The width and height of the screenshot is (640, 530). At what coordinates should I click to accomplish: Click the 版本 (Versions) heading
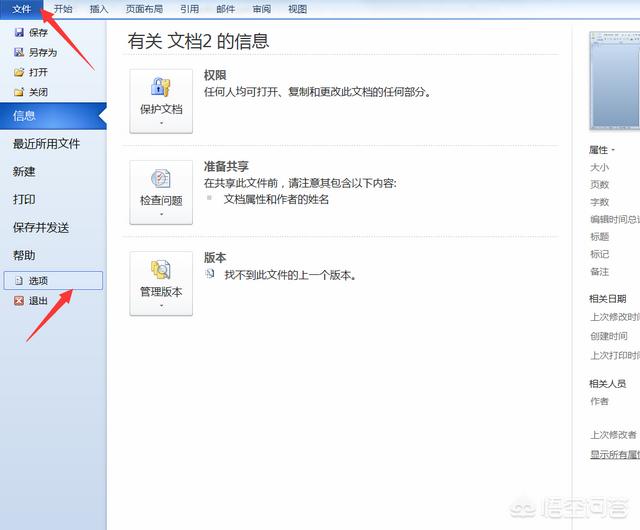point(215,258)
